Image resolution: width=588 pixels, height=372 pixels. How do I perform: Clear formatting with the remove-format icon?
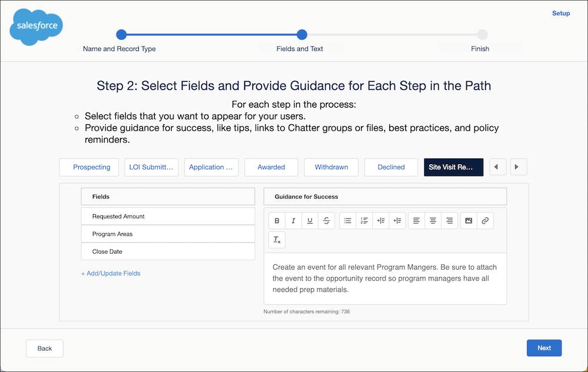(x=277, y=240)
